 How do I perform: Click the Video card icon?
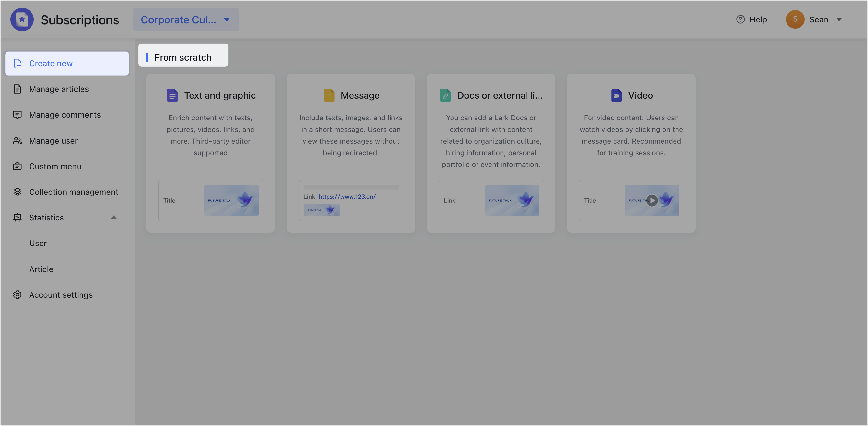616,95
